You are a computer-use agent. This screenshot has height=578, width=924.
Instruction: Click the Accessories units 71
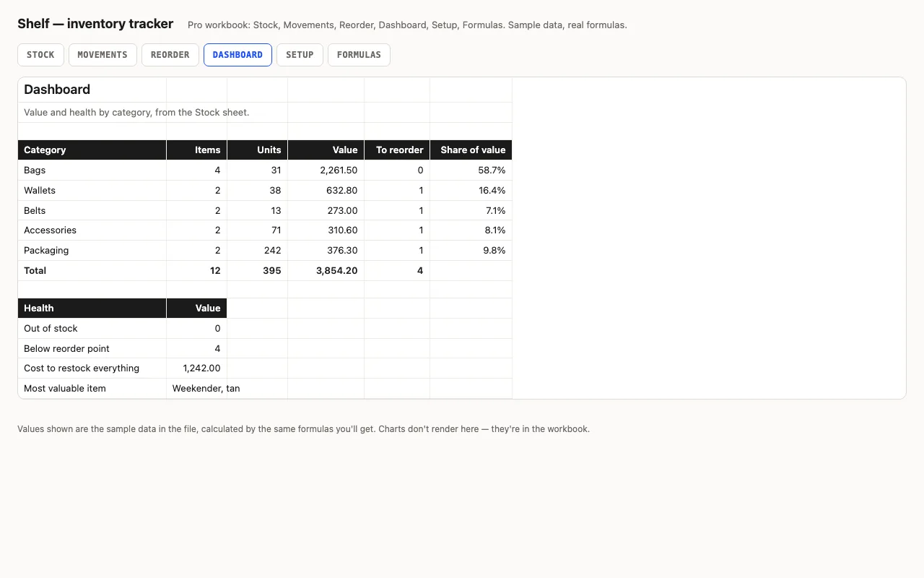coord(258,230)
